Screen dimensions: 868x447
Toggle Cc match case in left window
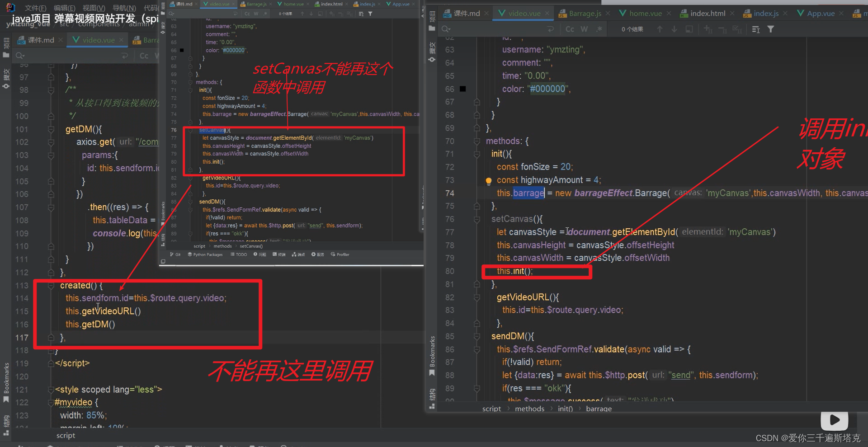click(x=144, y=56)
